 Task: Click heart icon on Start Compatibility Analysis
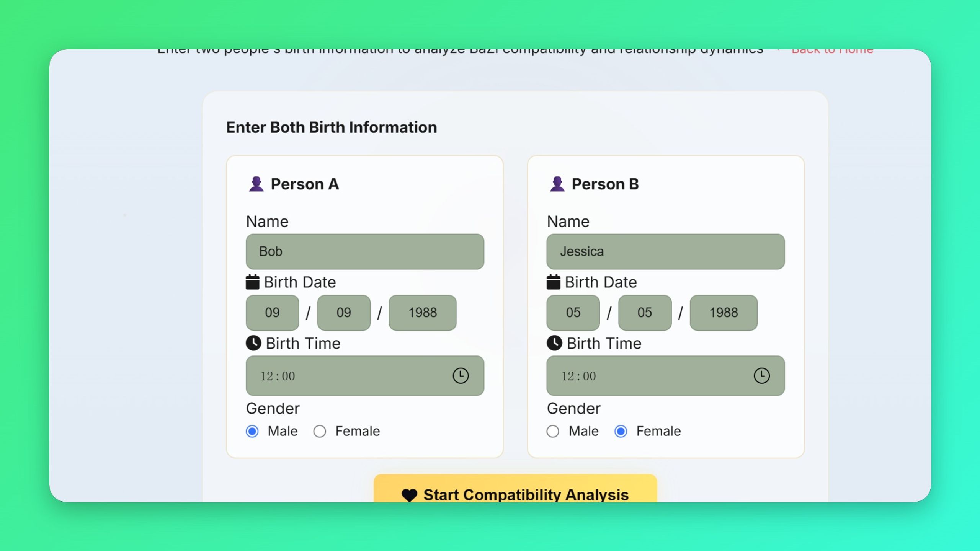409,495
